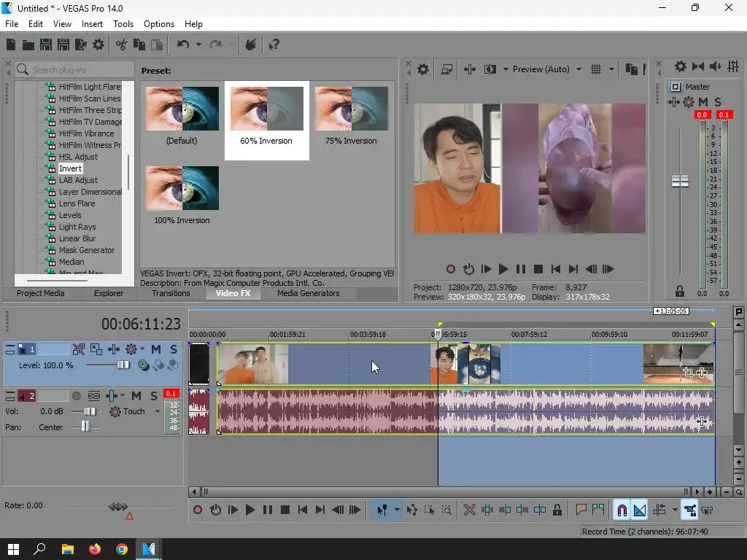Select Lens Flare in the plug-in list
Viewport: 747px width, 560px height.
[77, 203]
